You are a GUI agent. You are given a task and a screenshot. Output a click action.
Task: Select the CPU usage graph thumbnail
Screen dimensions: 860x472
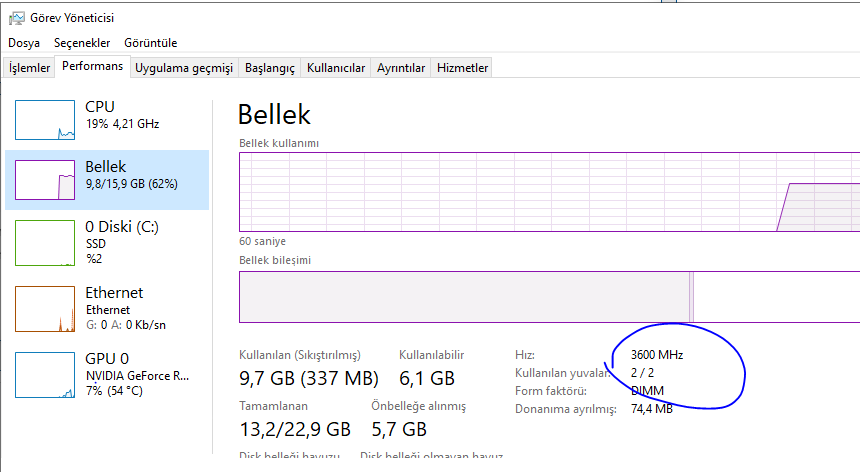coord(45,119)
